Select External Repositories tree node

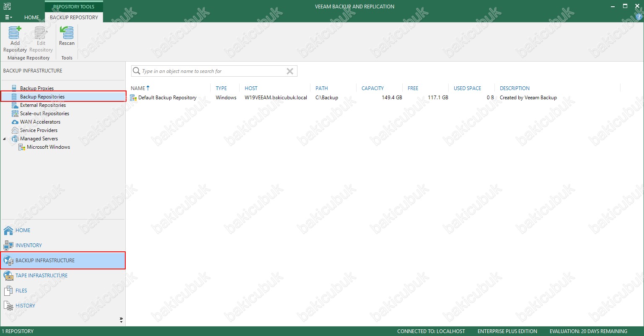tap(43, 105)
